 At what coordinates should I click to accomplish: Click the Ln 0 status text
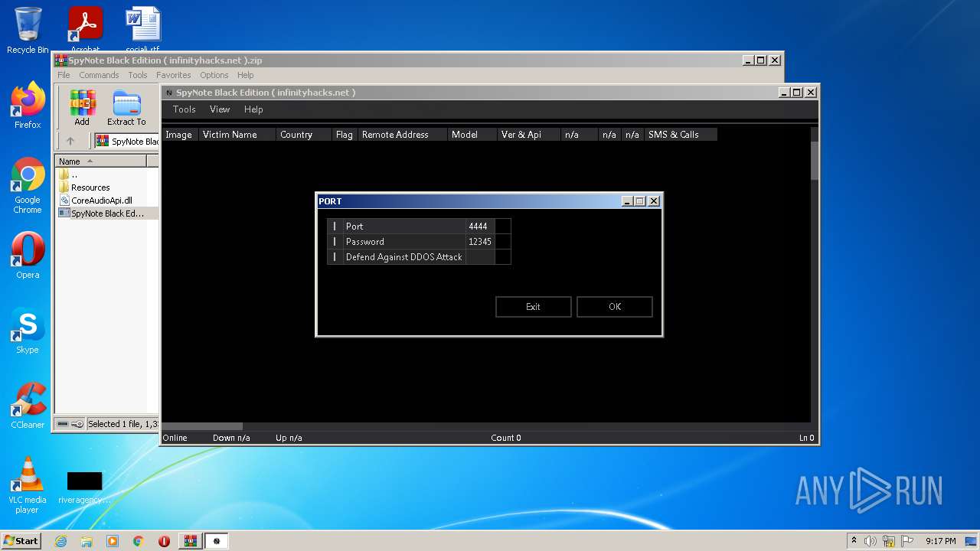pos(807,438)
